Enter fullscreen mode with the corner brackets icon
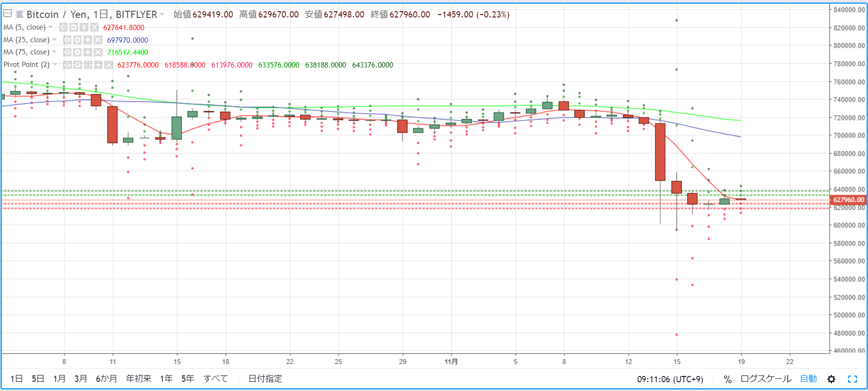 [x=852, y=379]
